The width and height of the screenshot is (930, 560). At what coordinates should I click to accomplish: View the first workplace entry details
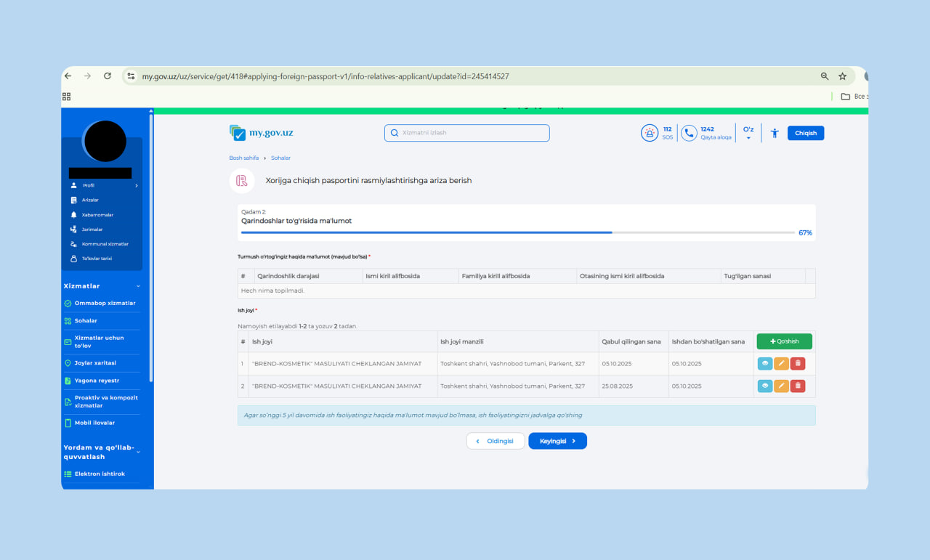tap(765, 364)
